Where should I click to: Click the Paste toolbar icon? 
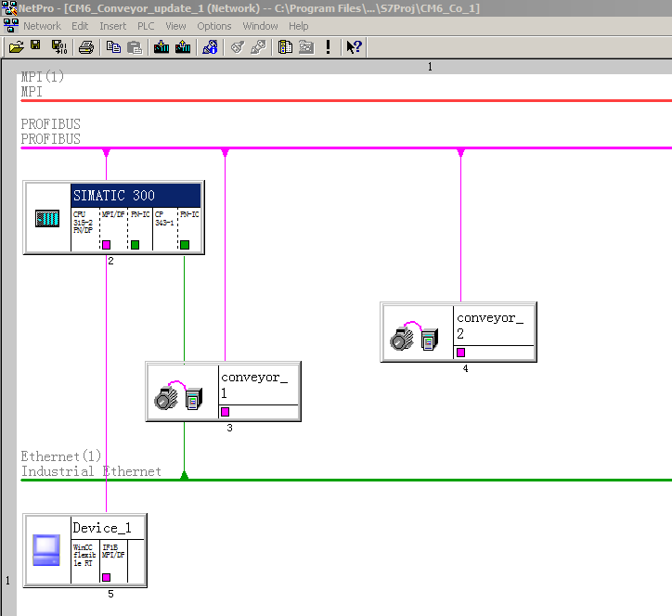coord(135,47)
